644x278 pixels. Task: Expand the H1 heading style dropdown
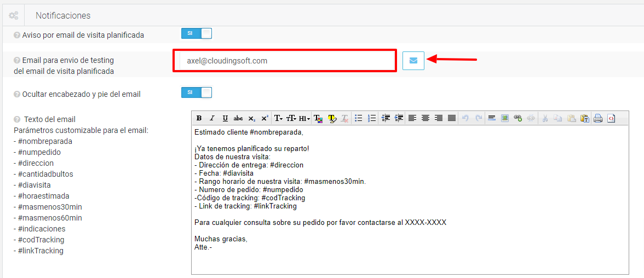coord(304,118)
